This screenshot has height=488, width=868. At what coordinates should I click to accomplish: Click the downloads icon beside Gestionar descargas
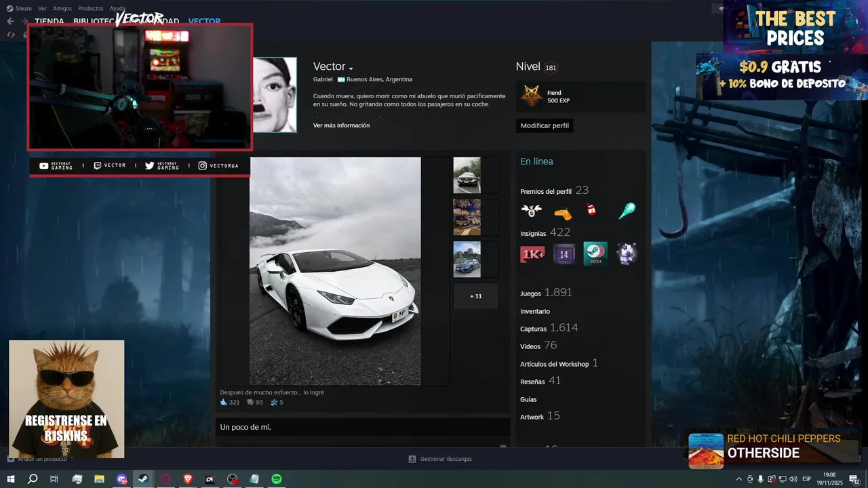pyautogui.click(x=412, y=459)
